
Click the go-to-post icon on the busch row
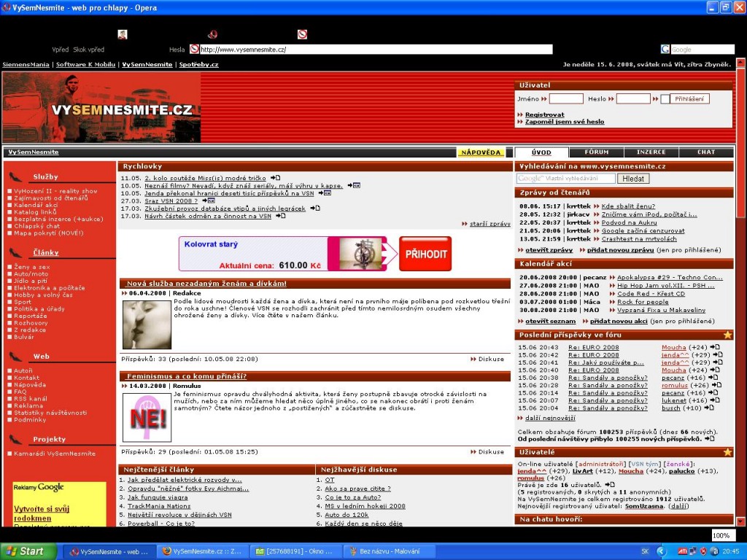(709, 408)
